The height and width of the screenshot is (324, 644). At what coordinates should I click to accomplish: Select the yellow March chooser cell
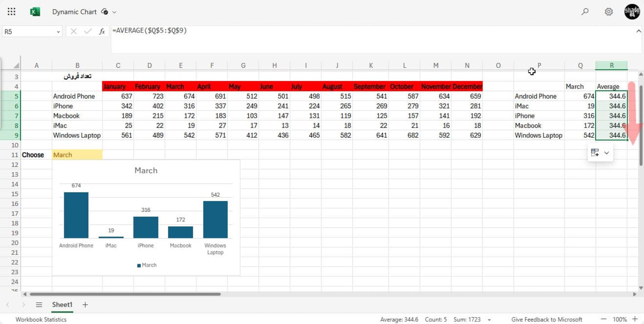click(77, 155)
